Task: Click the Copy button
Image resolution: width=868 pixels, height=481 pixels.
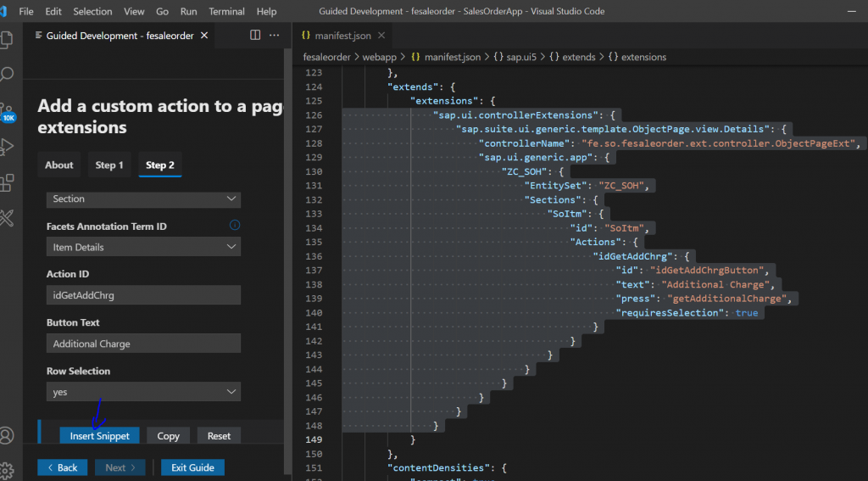Action: pos(169,435)
